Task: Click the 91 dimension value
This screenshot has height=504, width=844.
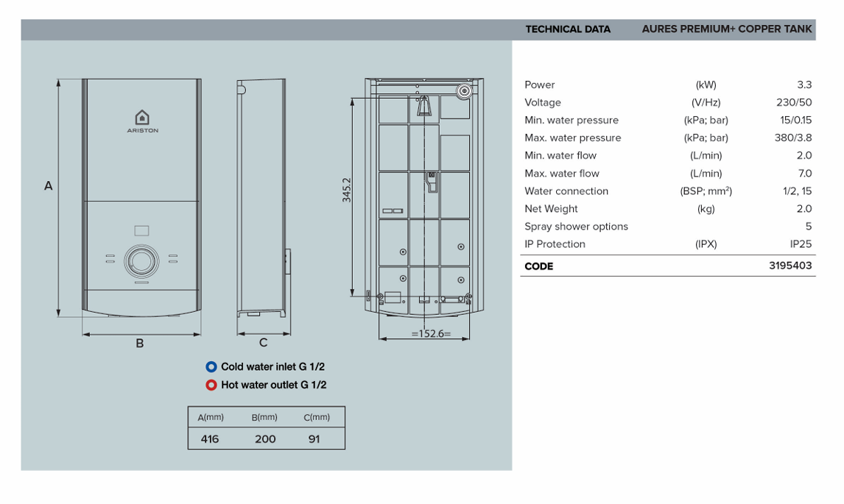Action: click(314, 439)
